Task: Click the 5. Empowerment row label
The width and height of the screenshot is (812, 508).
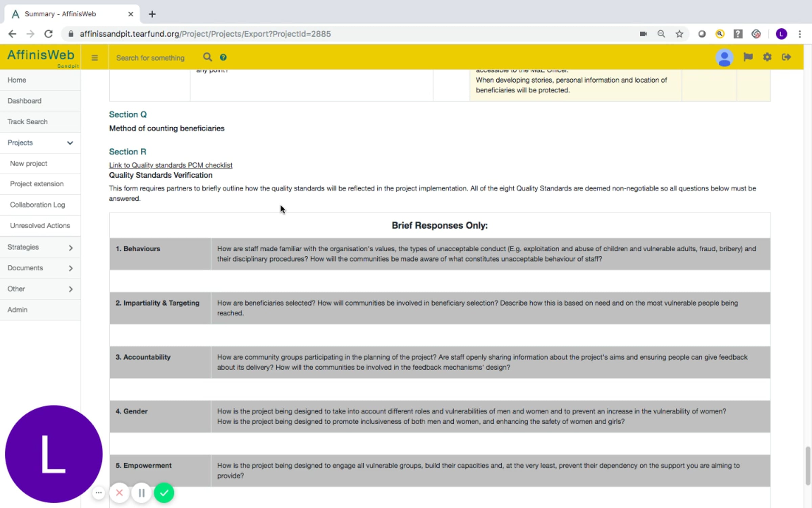Action: click(143, 466)
